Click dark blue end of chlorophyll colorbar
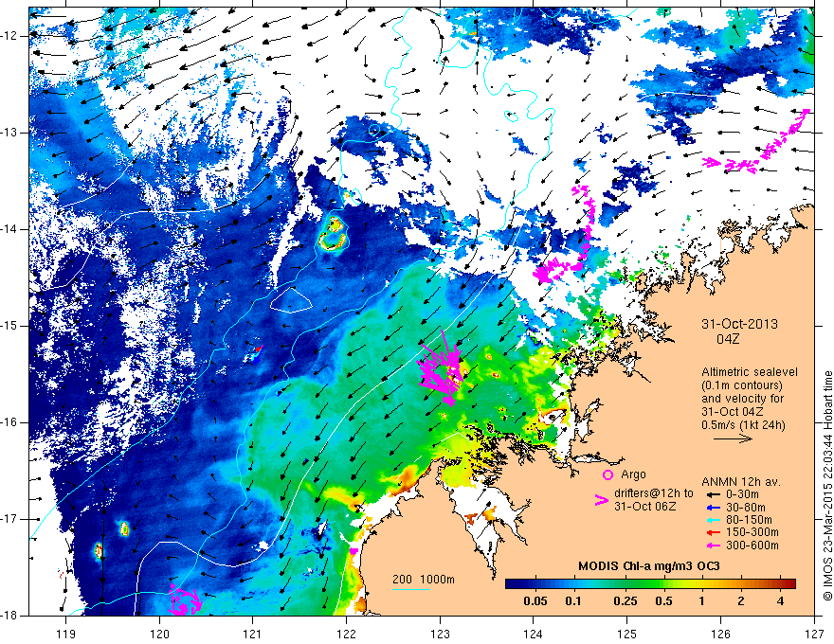The height and width of the screenshot is (644, 834). pyautogui.click(x=512, y=583)
